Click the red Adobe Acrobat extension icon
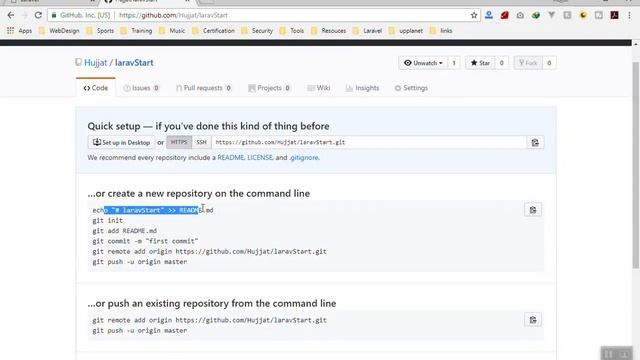 [614, 15]
